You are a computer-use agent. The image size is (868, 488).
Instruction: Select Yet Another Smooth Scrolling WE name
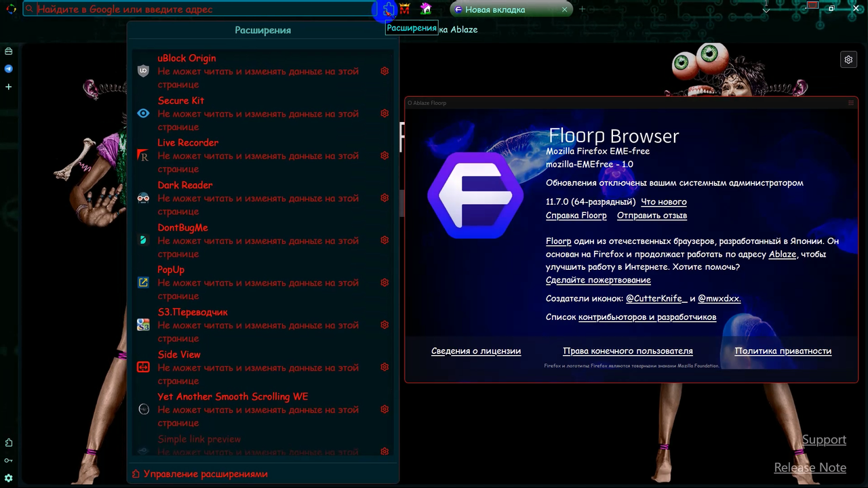click(x=233, y=396)
